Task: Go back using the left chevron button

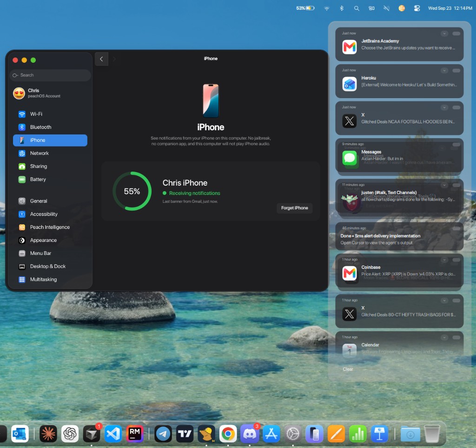Action: pos(101,59)
